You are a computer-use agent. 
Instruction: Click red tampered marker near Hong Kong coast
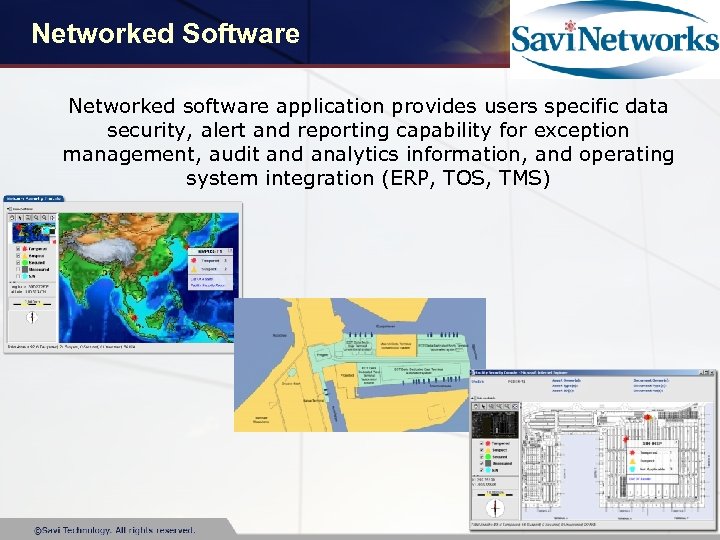click(x=156, y=273)
